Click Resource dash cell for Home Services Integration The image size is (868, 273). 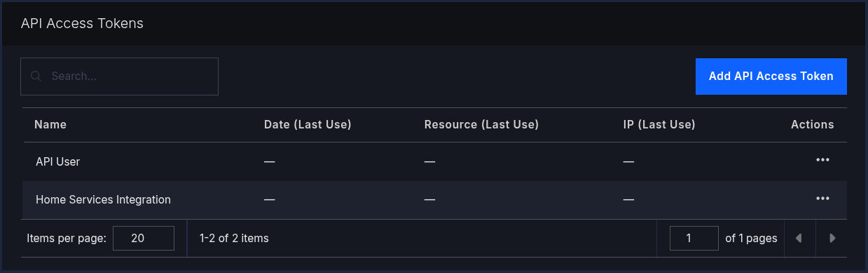(430, 200)
